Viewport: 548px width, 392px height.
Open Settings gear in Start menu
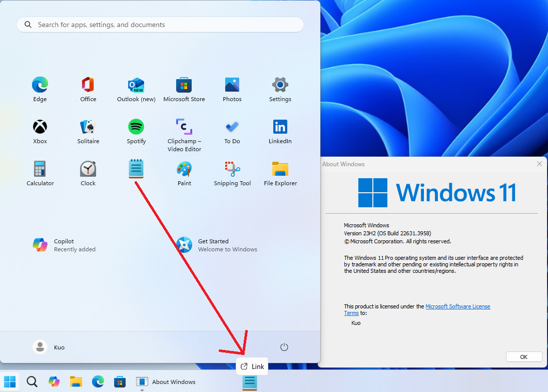click(280, 89)
